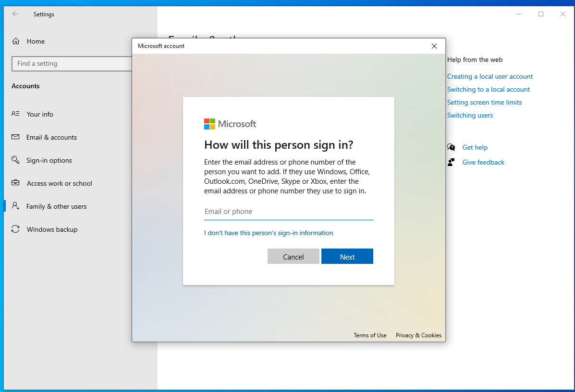
Task: Click the Home icon in Settings sidebar
Action: 16,41
